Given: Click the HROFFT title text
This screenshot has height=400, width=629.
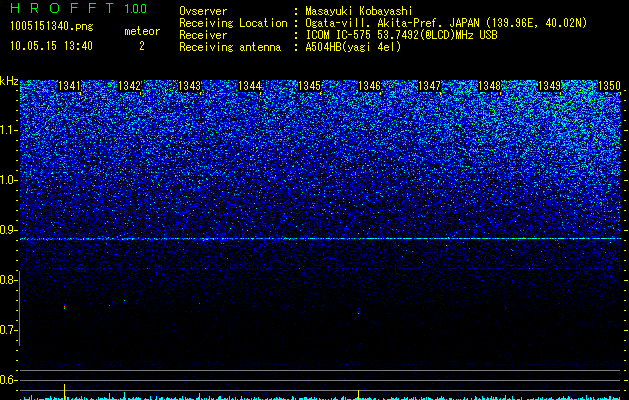Looking at the screenshot, I should 62,8.
